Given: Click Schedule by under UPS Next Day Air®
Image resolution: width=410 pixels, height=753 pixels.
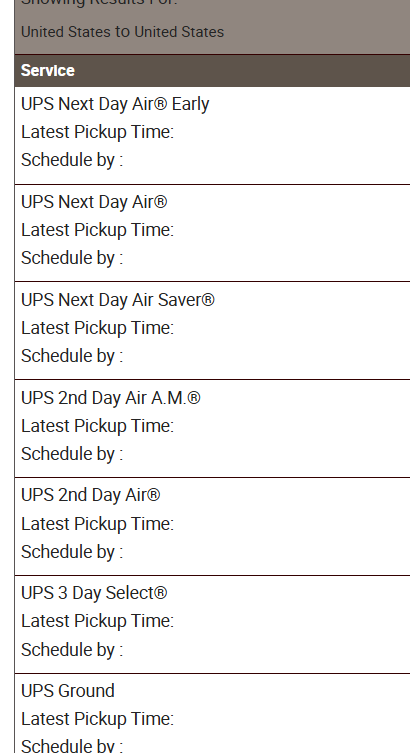Looking at the screenshot, I should [x=72, y=258].
